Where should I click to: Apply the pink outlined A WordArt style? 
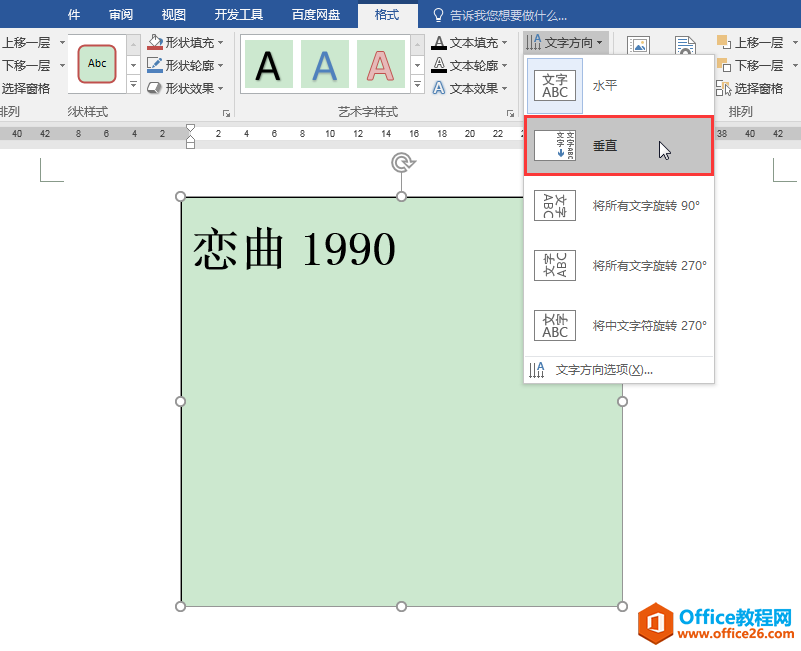[381, 64]
